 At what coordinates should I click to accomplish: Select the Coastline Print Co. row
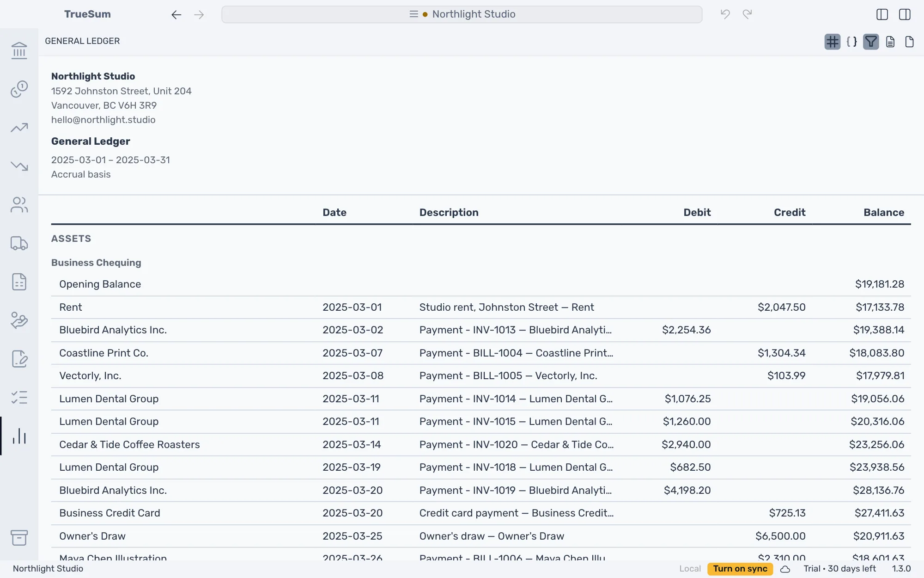click(481, 353)
